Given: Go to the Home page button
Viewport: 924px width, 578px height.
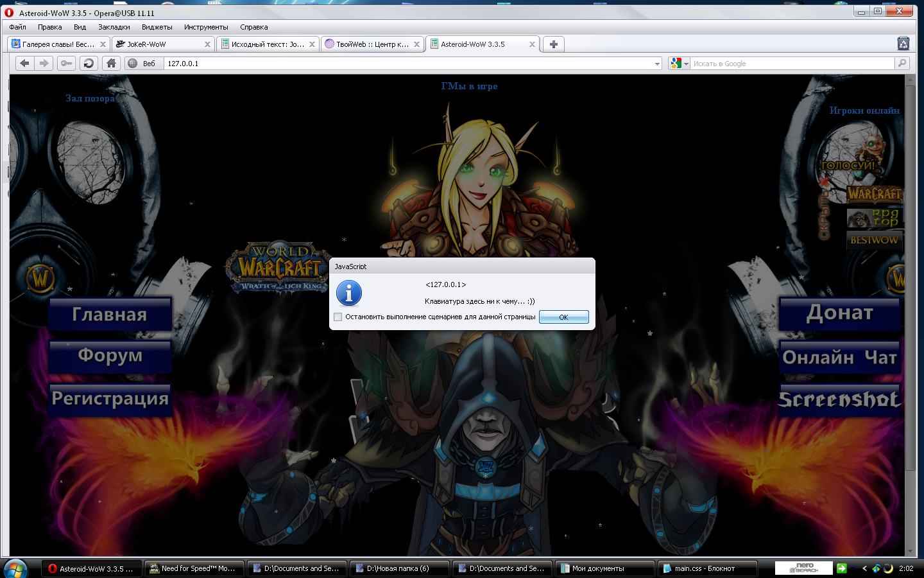Looking at the screenshot, I should pyautogui.click(x=111, y=63).
